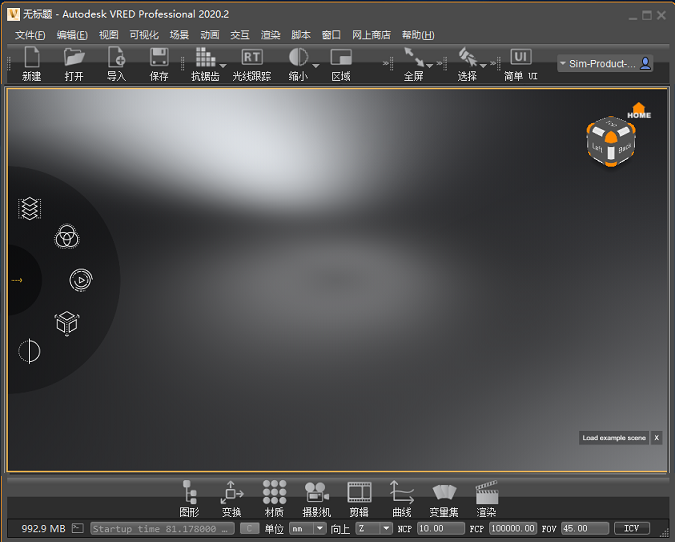Open the 文件(F) menu
The width and height of the screenshot is (675, 542).
point(30,35)
